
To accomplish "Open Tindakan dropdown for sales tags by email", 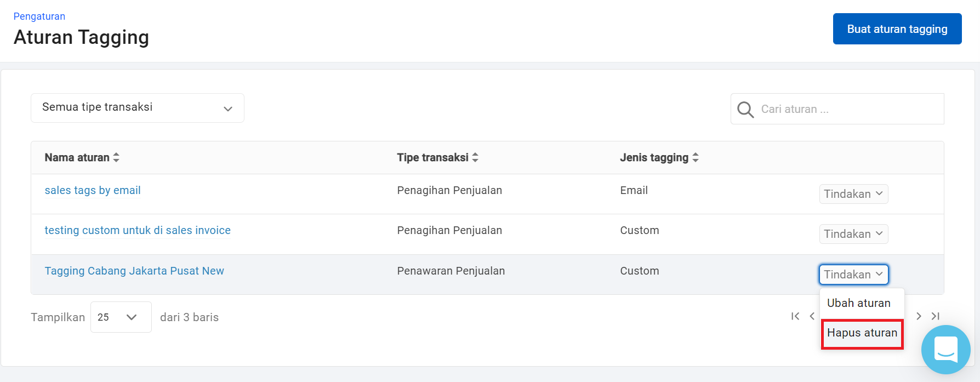I will (853, 194).
